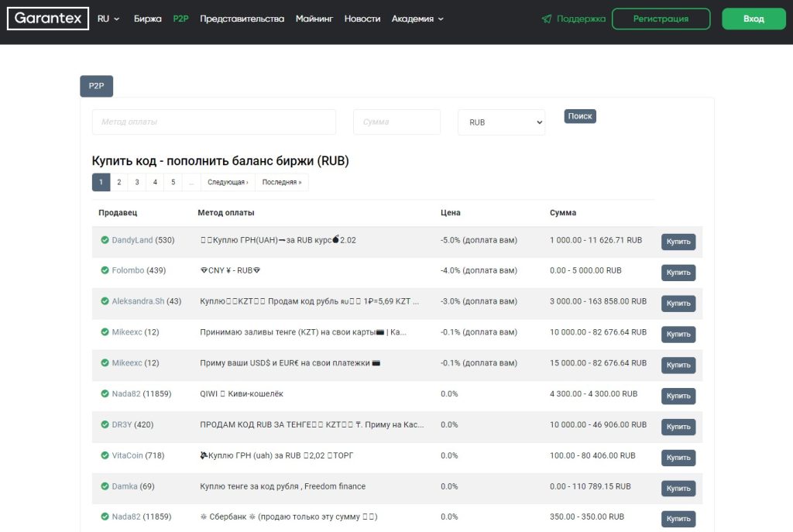Click heading 'Купить код - пополнить баланс биржи (RUB)'
Screen dimensions: 793x532
pos(221,161)
